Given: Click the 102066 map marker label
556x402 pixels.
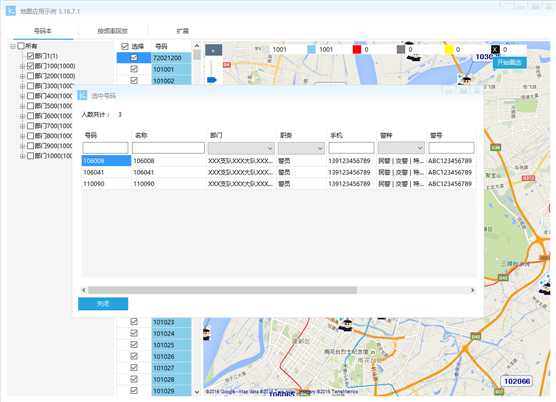Looking at the screenshot, I should coord(517,381).
